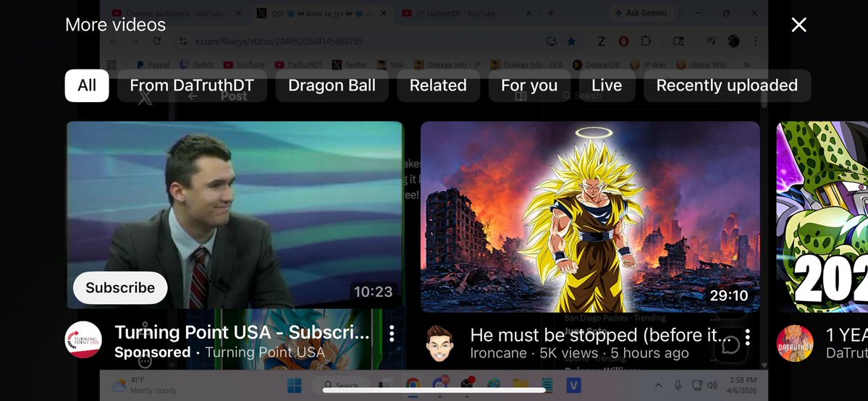This screenshot has width=868, height=401.
Task: Click the Chrome icon in the background taskbar
Action: tap(413, 385)
